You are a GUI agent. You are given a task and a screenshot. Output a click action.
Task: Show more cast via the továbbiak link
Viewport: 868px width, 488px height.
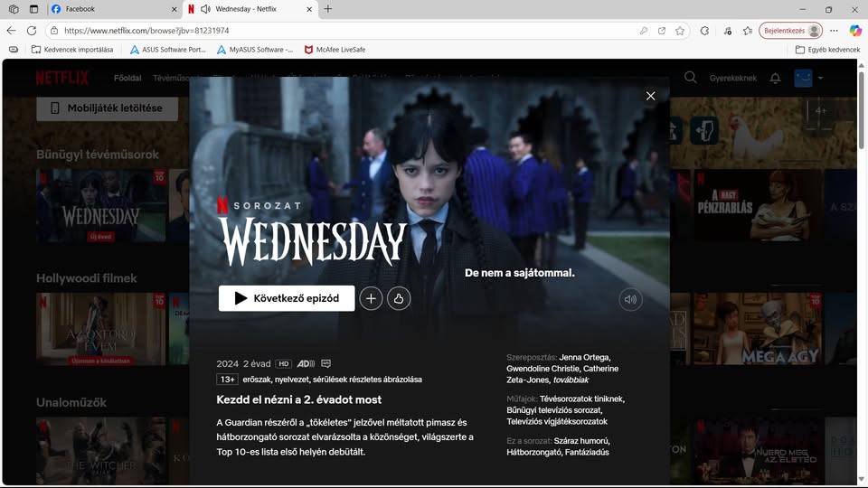click(571, 380)
